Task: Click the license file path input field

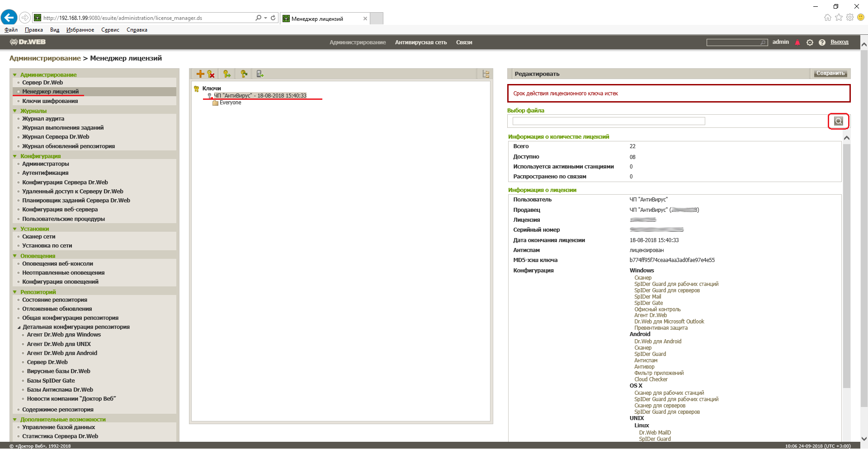Action: pos(609,121)
